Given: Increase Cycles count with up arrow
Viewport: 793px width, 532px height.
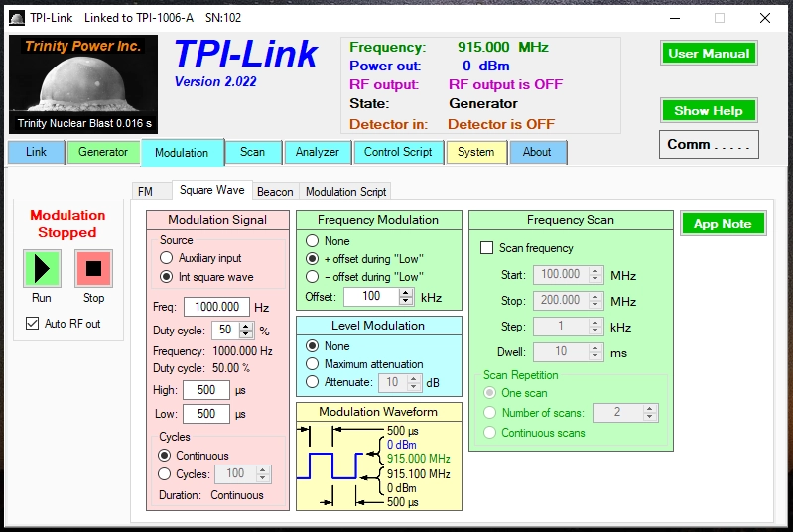Looking at the screenshot, I should [x=262, y=470].
